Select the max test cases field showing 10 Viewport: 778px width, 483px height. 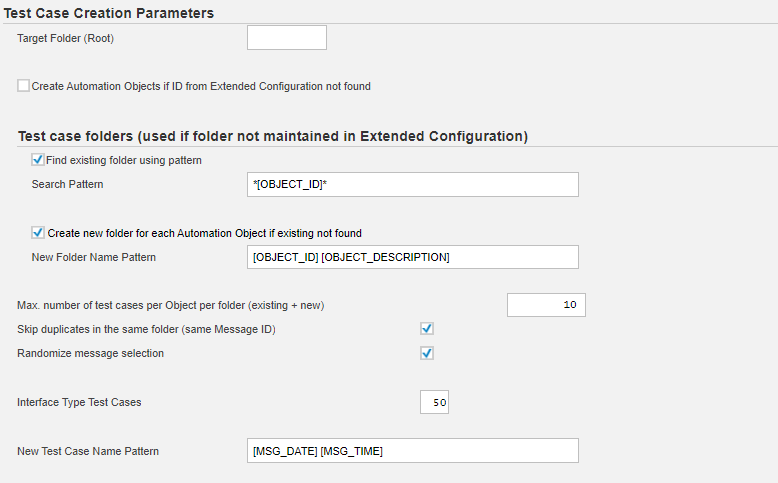coord(545,305)
